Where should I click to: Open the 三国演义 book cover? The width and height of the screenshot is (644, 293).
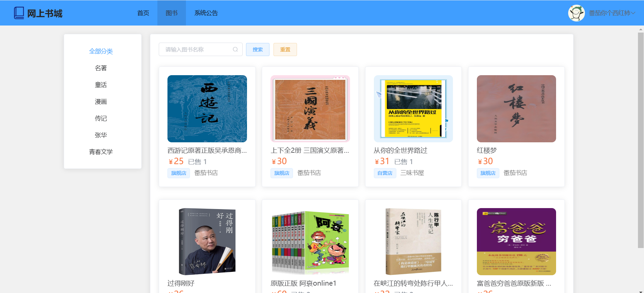coord(310,109)
